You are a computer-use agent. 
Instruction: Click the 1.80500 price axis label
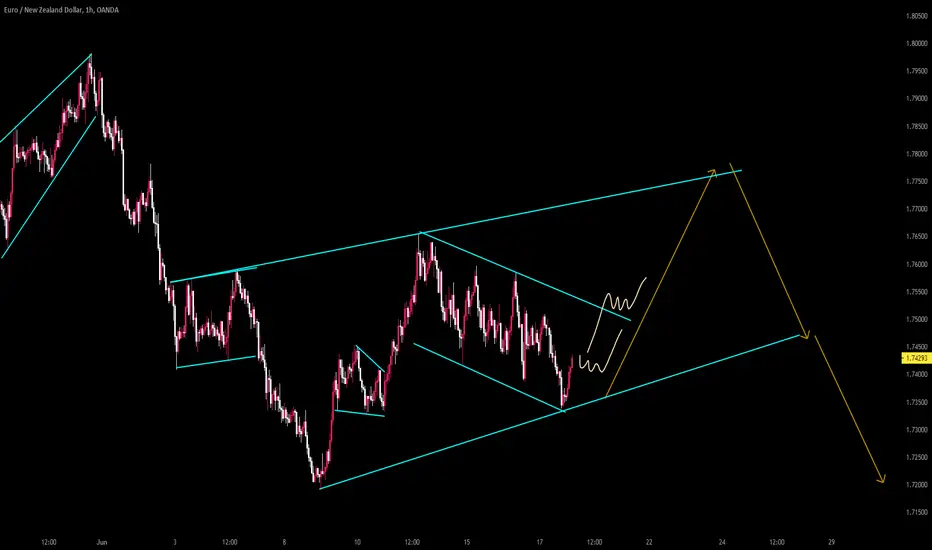click(917, 16)
